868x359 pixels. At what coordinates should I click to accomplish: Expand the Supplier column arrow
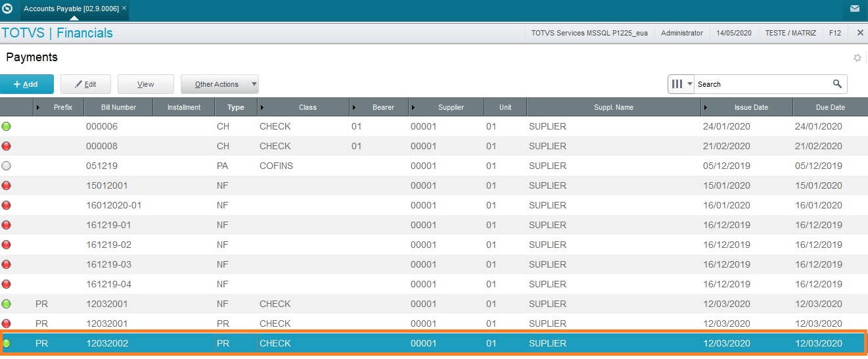(413, 107)
